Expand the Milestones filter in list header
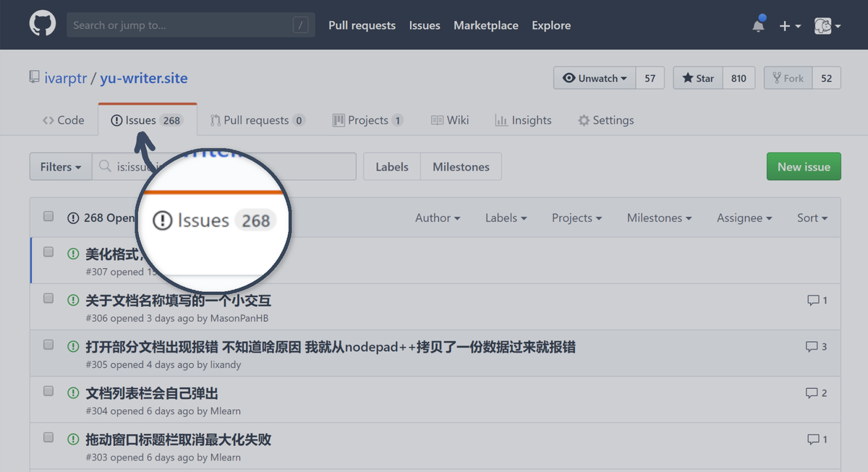The width and height of the screenshot is (868, 472). pyautogui.click(x=659, y=218)
